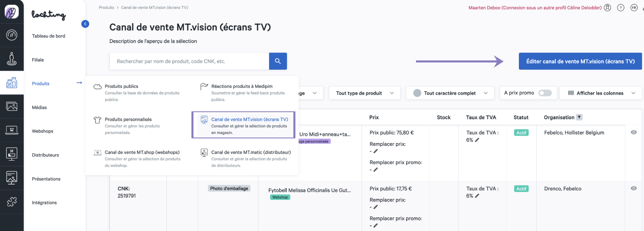644x231 pixels.
Task: Click the Organisation column filter icon
Action: (x=579, y=117)
